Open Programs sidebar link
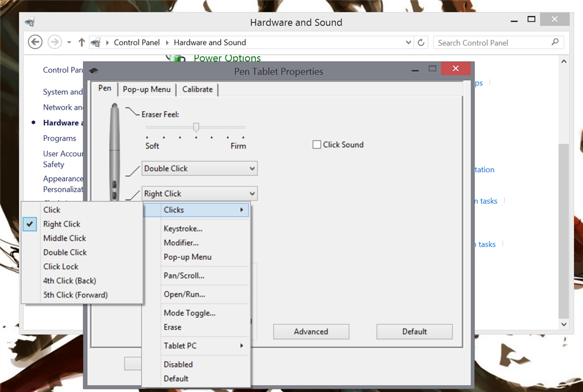The height and width of the screenshot is (392, 583). [x=59, y=138]
